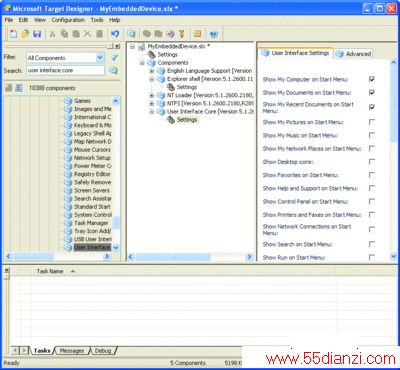Click configuration tree horizontal scrollbar thumb
Viewport: 400px width, 370px height.
click(x=173, y=257)
